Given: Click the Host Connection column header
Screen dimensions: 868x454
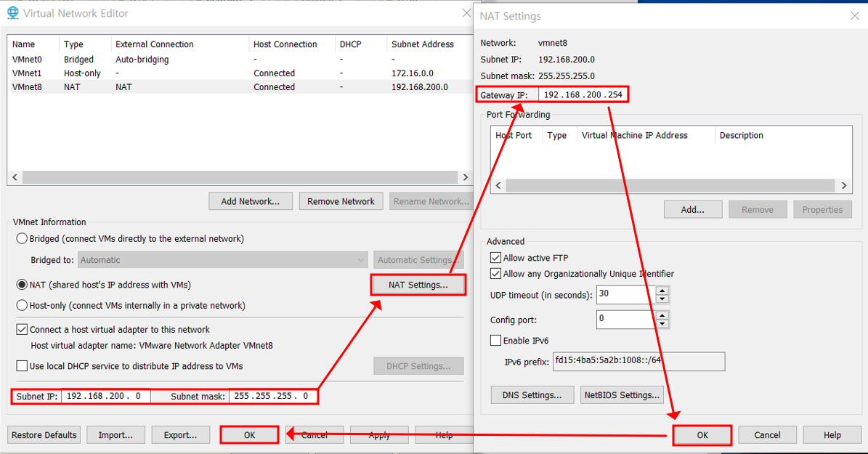Looking at the screenshot, I should pos(285,44).
